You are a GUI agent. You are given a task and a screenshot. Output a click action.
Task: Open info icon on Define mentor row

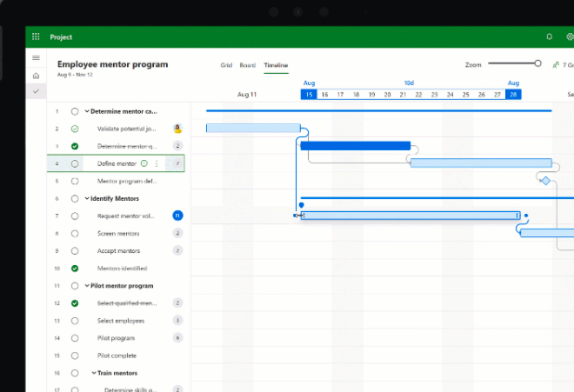click(144, 163)
